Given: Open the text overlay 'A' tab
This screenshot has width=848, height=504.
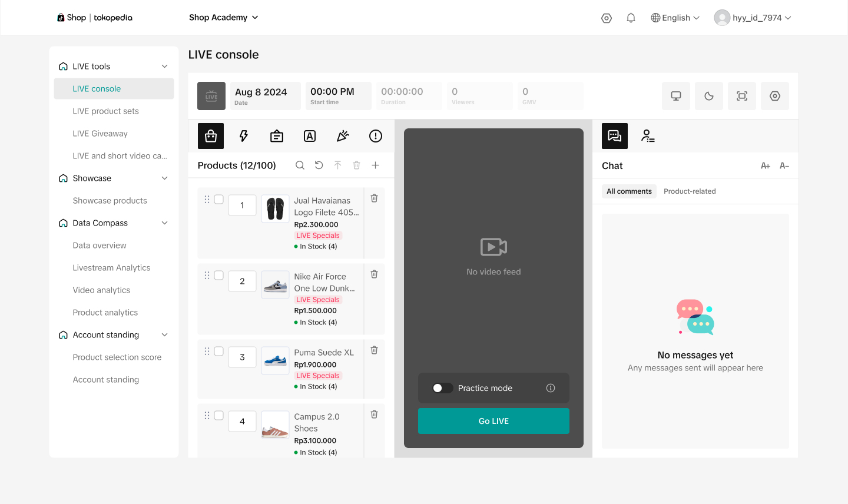Looking at the screenshot, I should pyautogui.click(x=310, y=136).
